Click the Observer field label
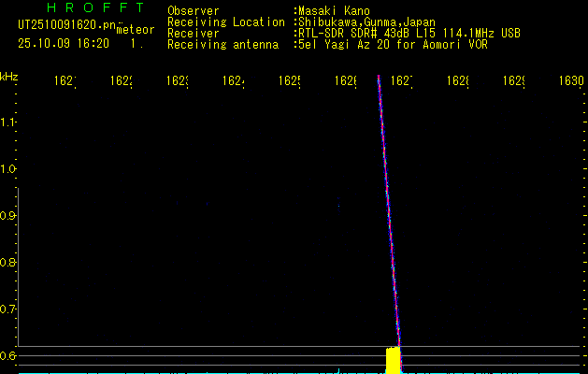The height and width of the screenshot is (374, 588). pyautogui.click(x=193, y=10)
